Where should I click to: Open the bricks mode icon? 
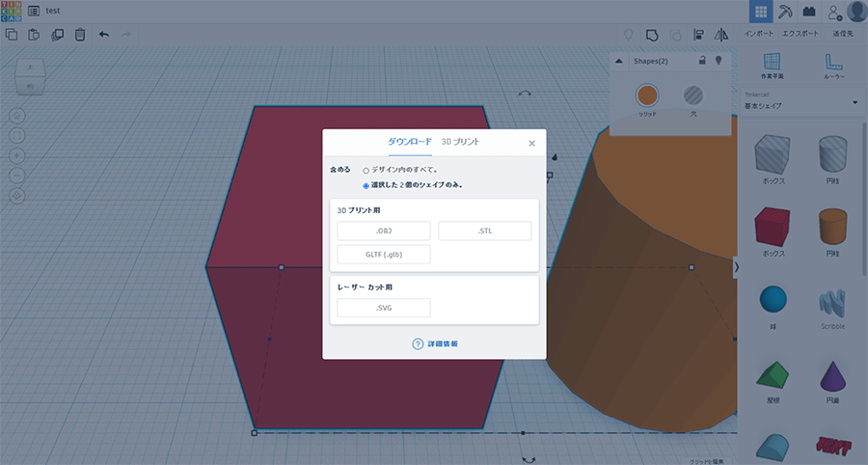[x=809, y=11]
